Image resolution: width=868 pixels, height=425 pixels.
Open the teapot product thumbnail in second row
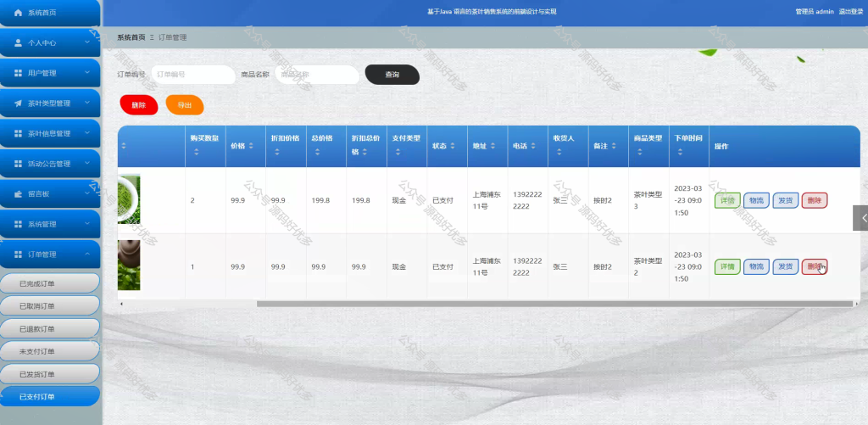(129, 266)
